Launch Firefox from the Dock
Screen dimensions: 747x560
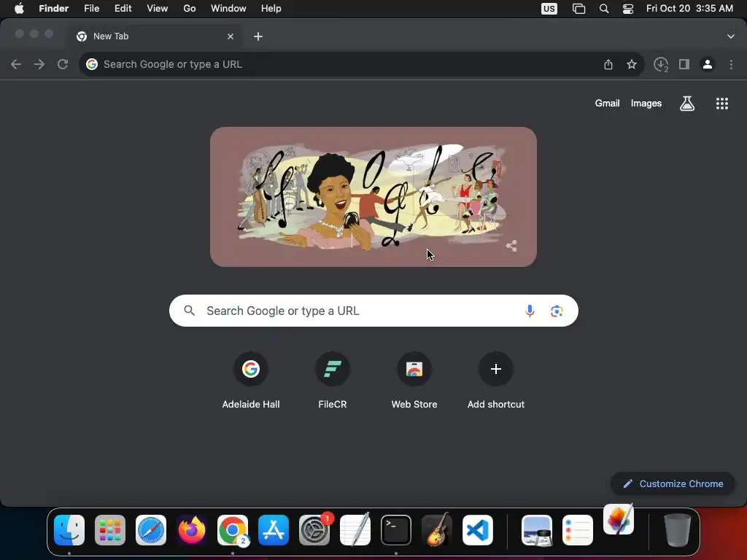click(192, 530)
